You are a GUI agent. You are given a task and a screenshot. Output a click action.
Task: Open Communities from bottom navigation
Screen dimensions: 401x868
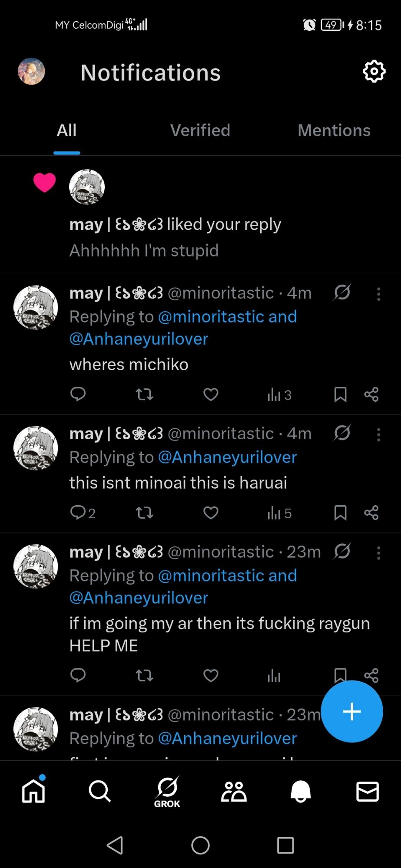(234, 791)
